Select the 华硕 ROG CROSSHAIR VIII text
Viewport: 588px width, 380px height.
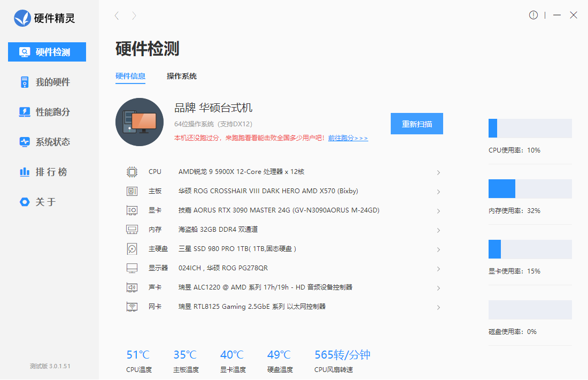(268, 191)
